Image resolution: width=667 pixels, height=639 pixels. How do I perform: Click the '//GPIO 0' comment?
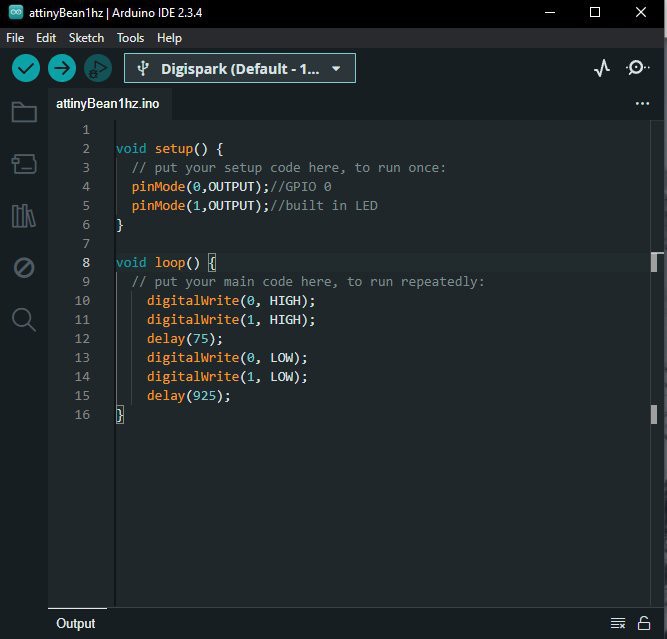tap(301, 187)
